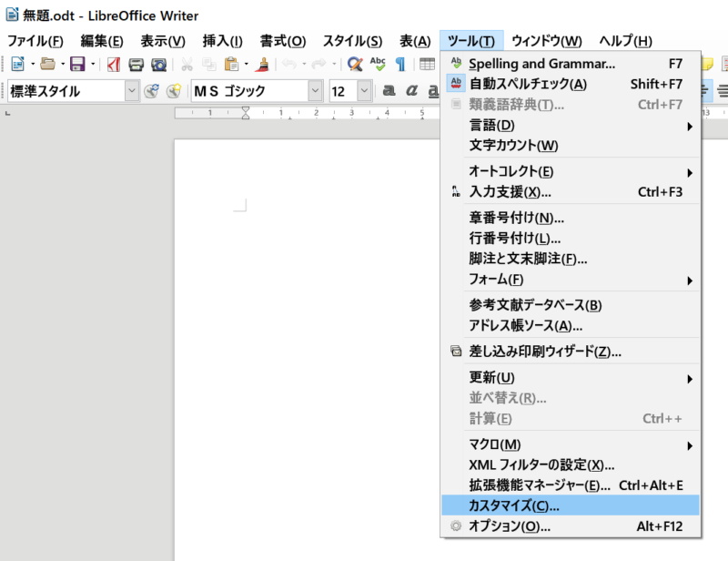Click the Clone Formatting paintbrush icon
This screenshot has height=561, width=728.
pyautogui.click(x=262, y=64)
